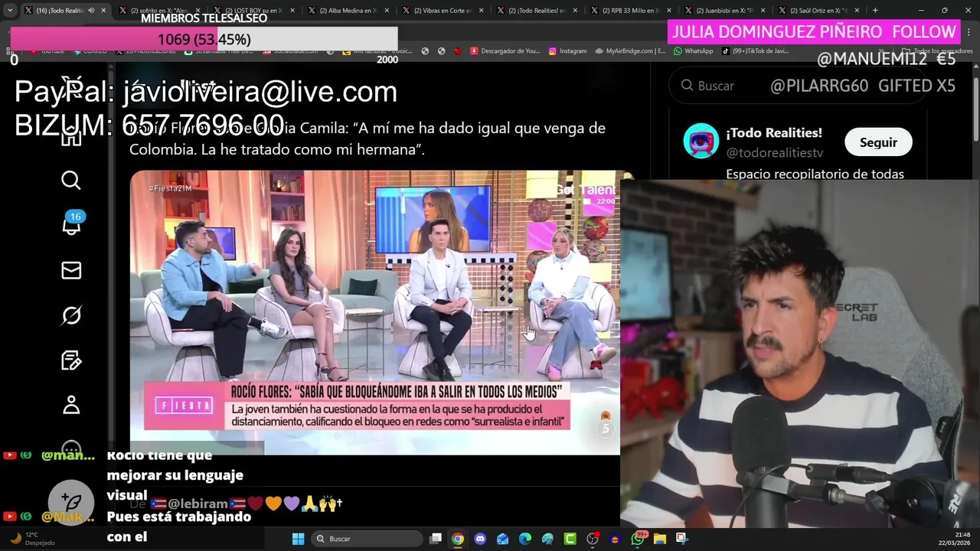Switch to the 'RPB 33 Millo en X' tab
The height and width of the screenshot is (551, 980).
click(630, 11)
